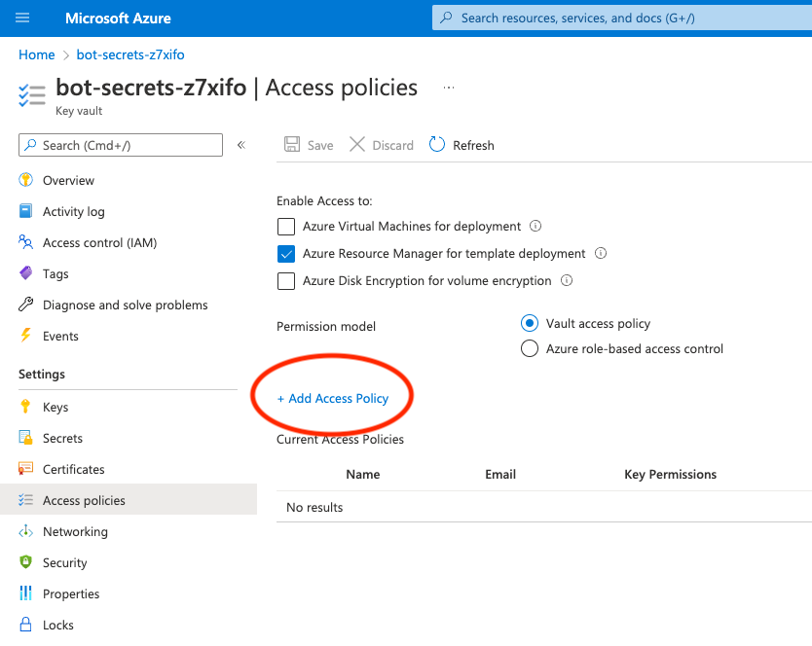Click bot-secrets-z7xifo breadcrumb link
Screen dimensions: 812x646
[130, 54]
